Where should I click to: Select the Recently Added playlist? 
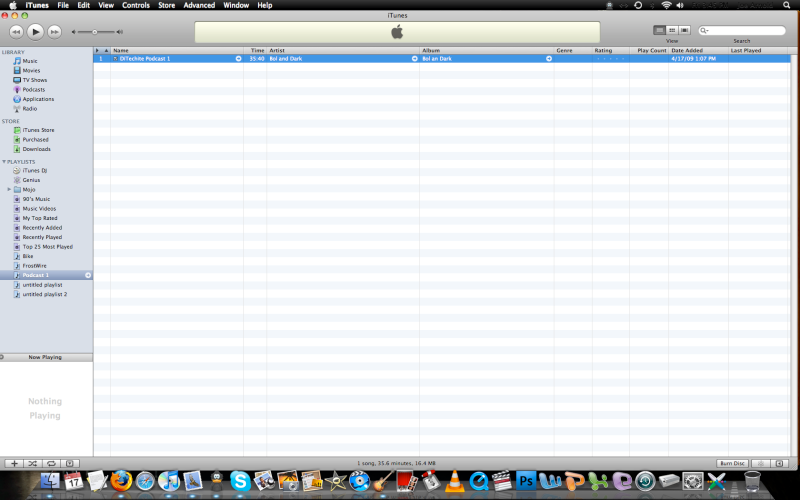click(42, 228)
